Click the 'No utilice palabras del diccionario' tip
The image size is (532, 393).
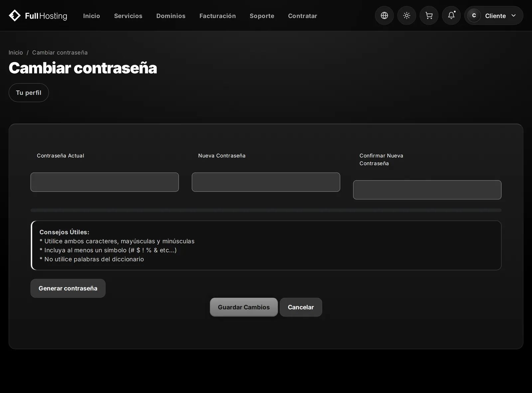(x=92, y=259)
